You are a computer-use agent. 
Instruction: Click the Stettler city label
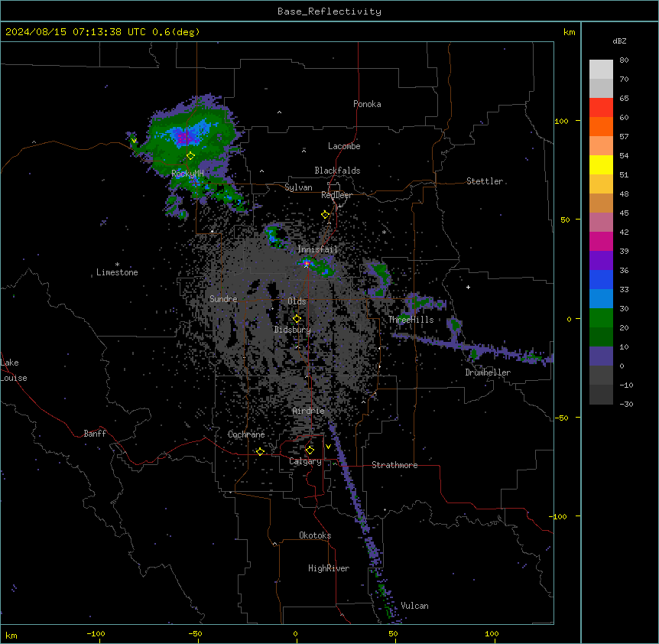pos(485,181)
